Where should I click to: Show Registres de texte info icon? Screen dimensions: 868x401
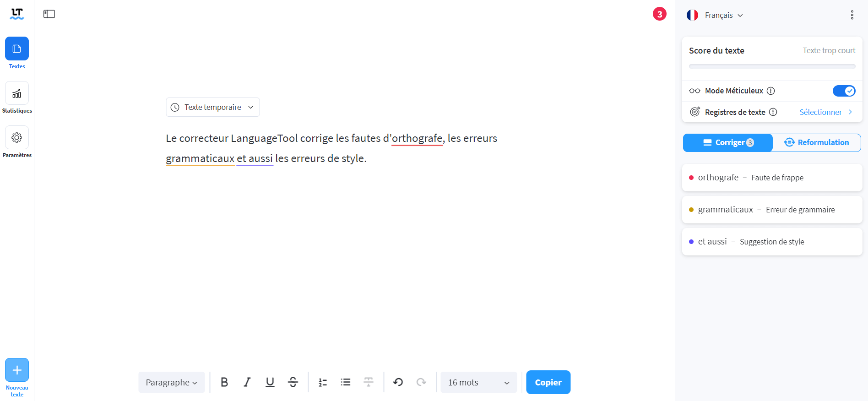point(773,112)
